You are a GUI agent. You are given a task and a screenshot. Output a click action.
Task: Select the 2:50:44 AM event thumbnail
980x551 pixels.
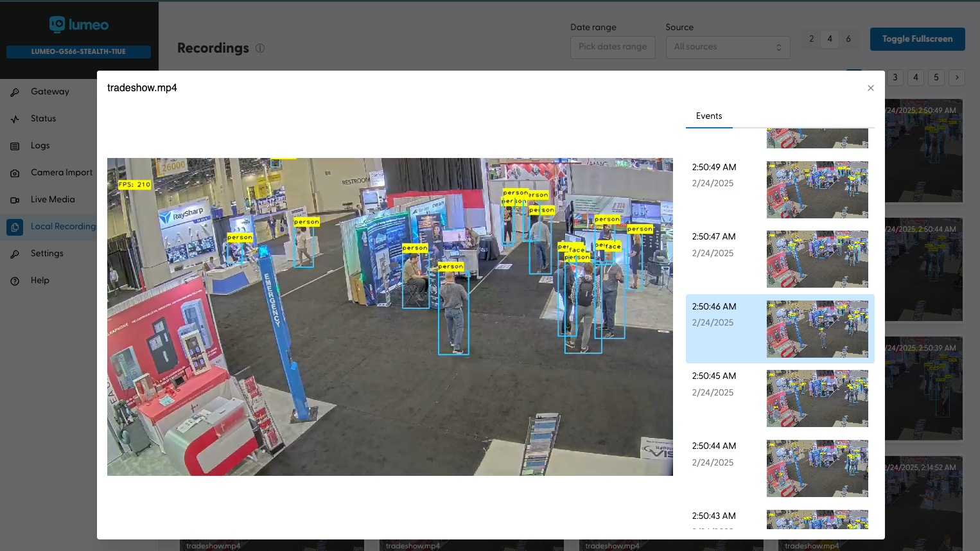coord(818,468)
